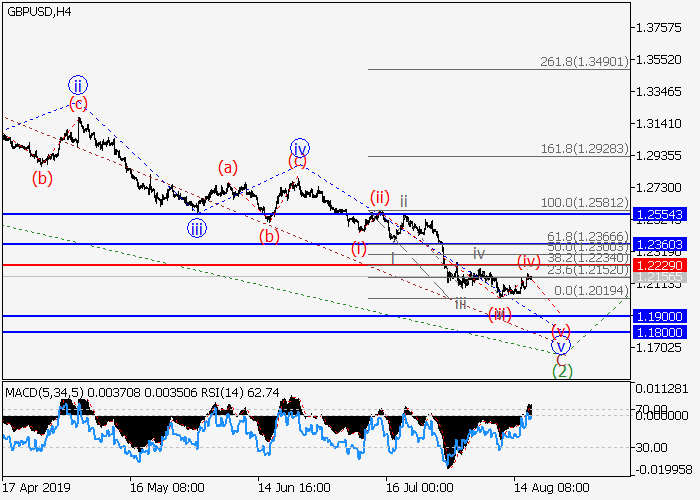Click the blue circled iv wave marker

click(299, 146)
